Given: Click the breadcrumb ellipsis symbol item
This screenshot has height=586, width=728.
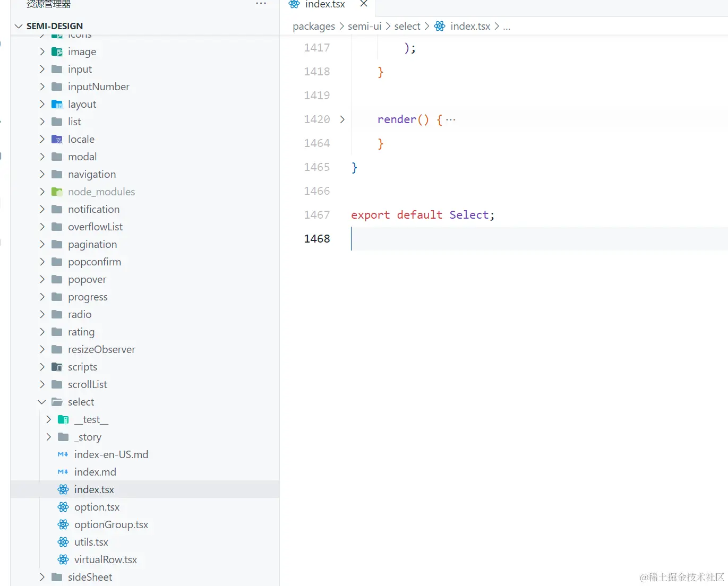Looking at the screenshot, I should click(x=507, y=27).
